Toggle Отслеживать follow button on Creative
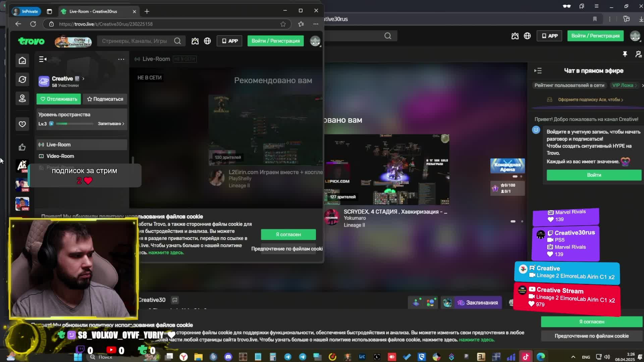The image size is (644, 362). 59,99
